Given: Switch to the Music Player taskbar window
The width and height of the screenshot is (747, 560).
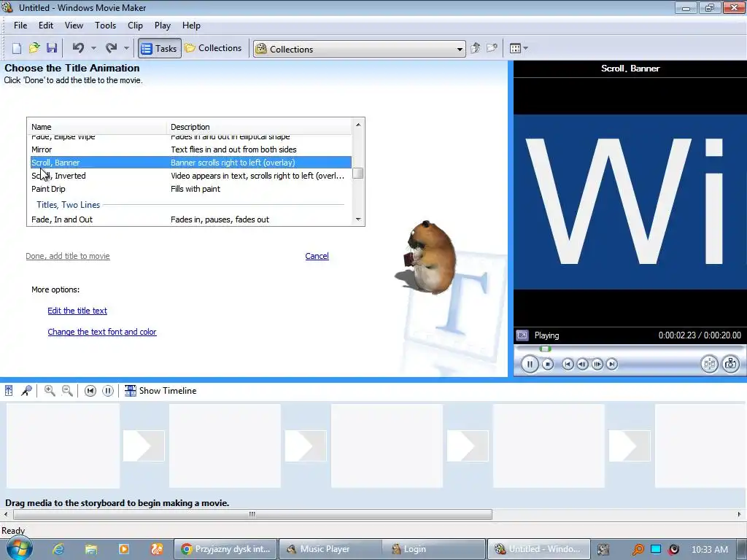Looking at the screenshot, I should pos(330,549).
